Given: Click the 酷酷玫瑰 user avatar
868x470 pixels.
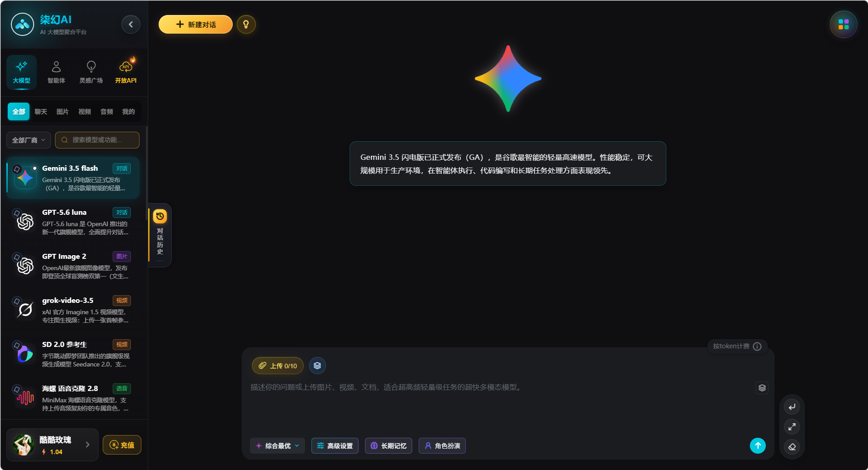Looking at the screenshot, I should [x=24, y=445].
